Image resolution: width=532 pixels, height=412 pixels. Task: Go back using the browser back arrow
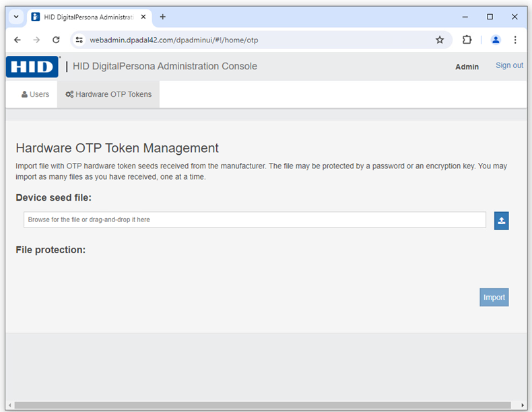click(x=18, y=40)
